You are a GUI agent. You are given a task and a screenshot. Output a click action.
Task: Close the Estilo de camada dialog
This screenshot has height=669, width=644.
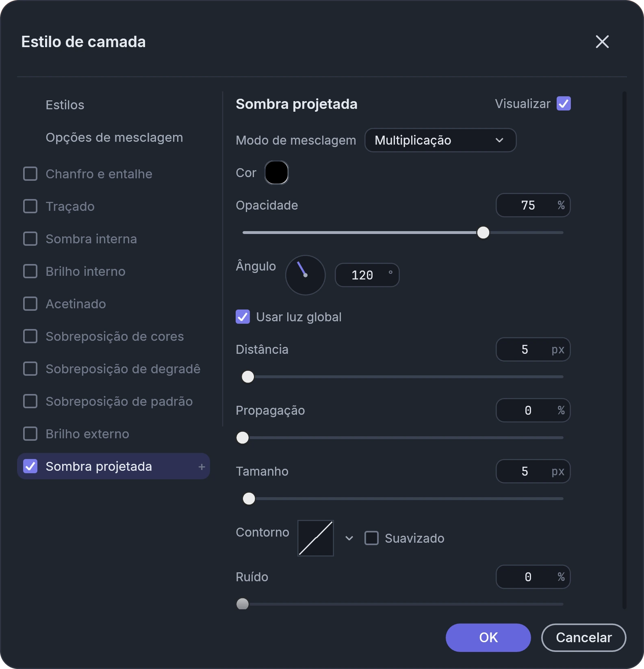coord(602,41)
